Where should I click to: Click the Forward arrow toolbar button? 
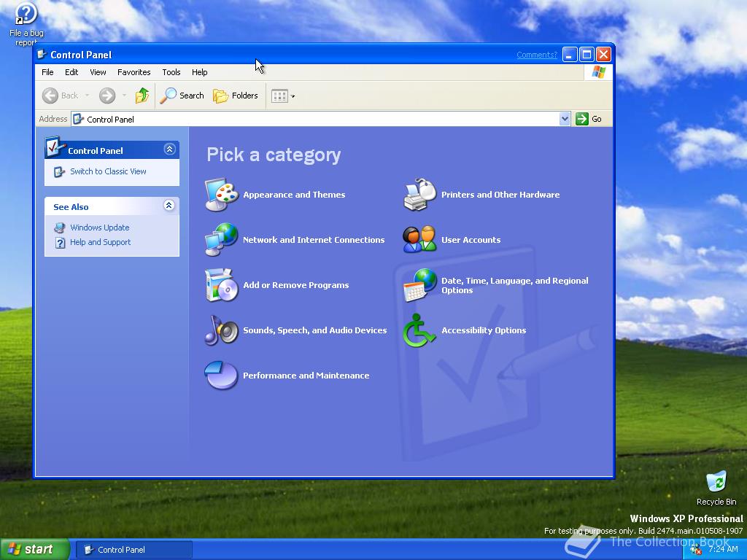pos(107,96)
